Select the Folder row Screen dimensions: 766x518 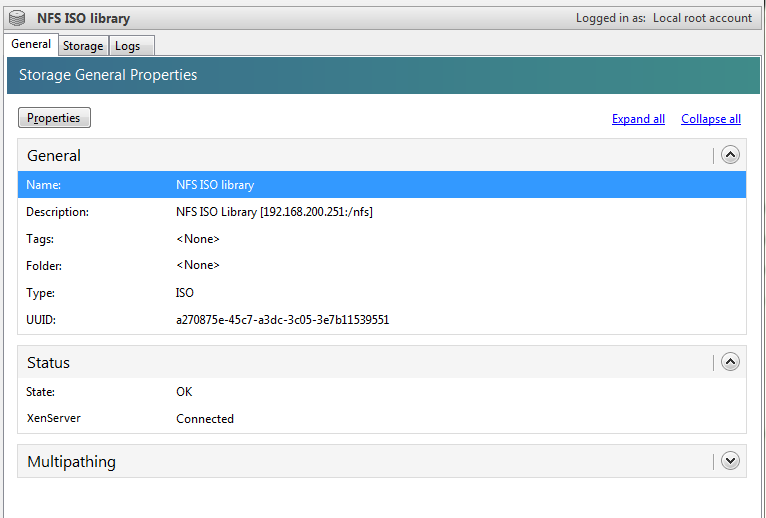(x=381, y=266)
